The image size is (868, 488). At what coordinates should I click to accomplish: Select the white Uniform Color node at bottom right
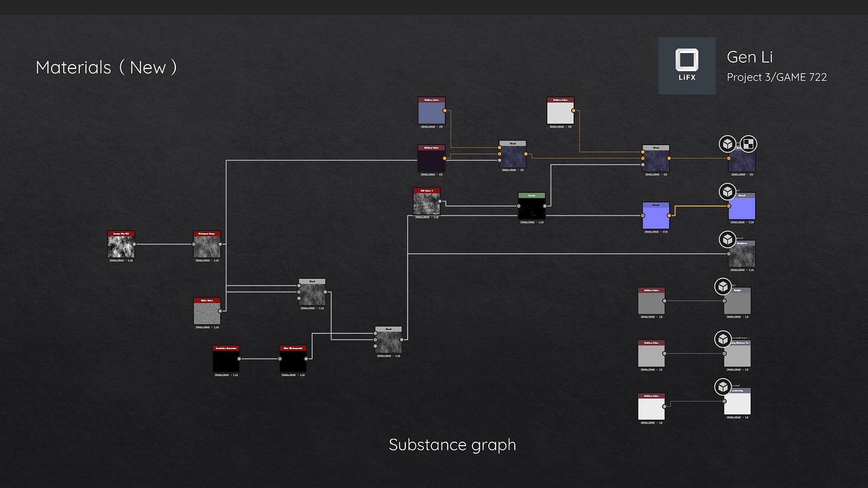tap(651, 407)
